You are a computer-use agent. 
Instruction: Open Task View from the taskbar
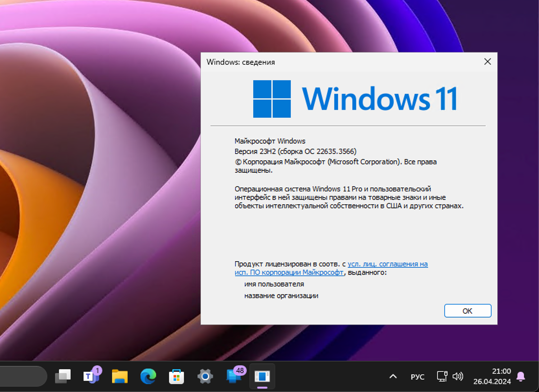(63, 376)
